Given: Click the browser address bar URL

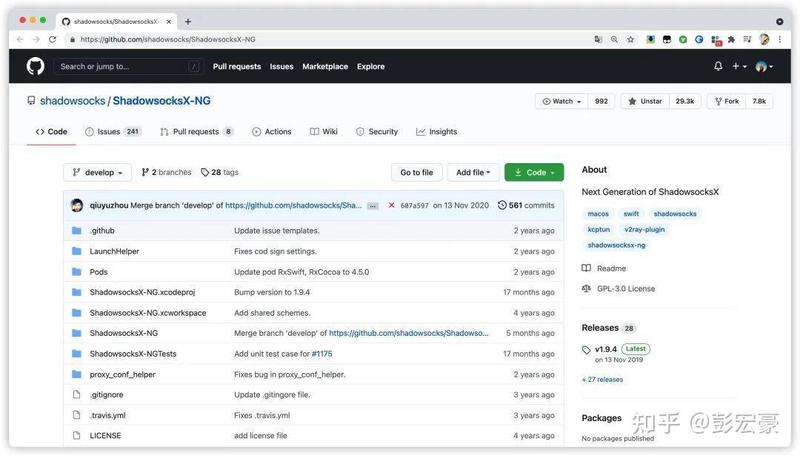Looking at the screenshot, I should (x=168, y=39).
